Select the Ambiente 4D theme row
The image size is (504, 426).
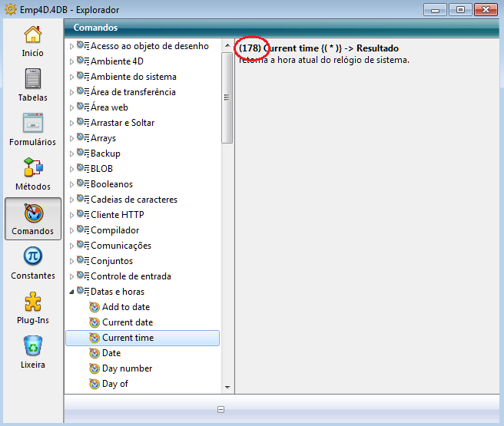[117, 61]
